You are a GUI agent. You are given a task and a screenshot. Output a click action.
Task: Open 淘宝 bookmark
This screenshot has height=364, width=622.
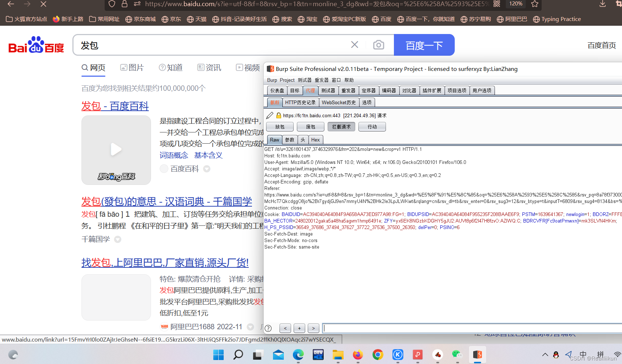307,19
